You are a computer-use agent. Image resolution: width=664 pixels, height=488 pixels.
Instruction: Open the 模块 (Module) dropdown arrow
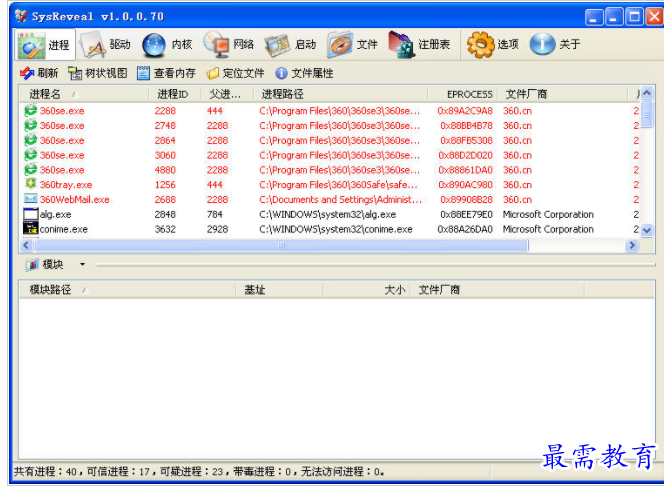click(x=82, y=264)
